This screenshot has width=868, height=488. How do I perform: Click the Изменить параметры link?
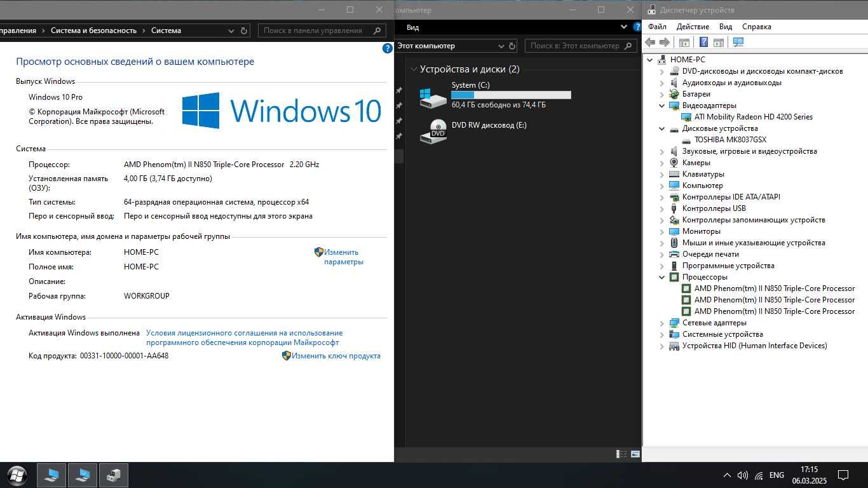click(344, 257)
